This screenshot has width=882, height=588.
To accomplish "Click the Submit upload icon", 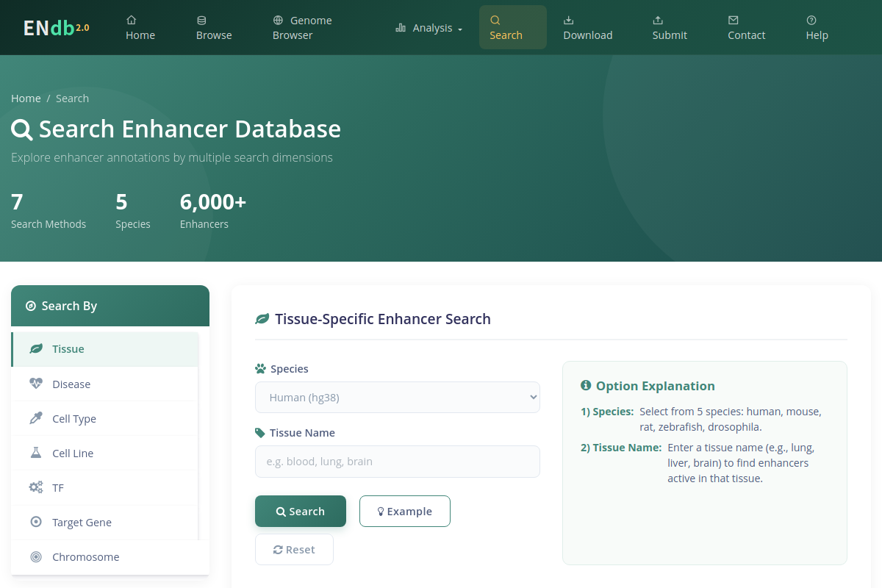I will click(x=658, y=20).
